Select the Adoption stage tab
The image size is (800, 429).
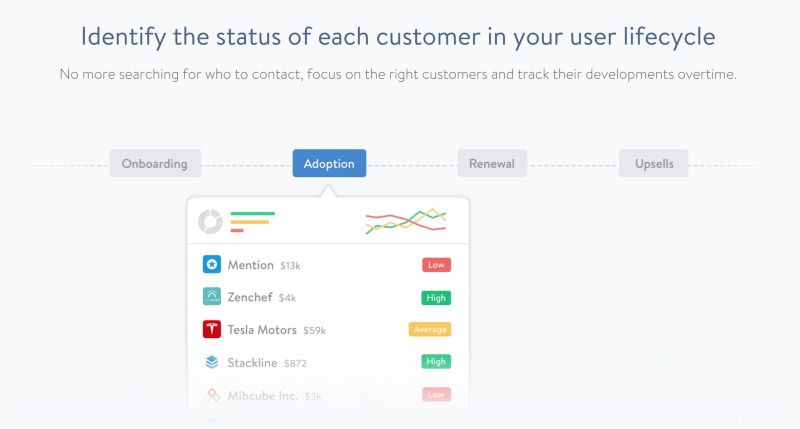coord(329,163)
